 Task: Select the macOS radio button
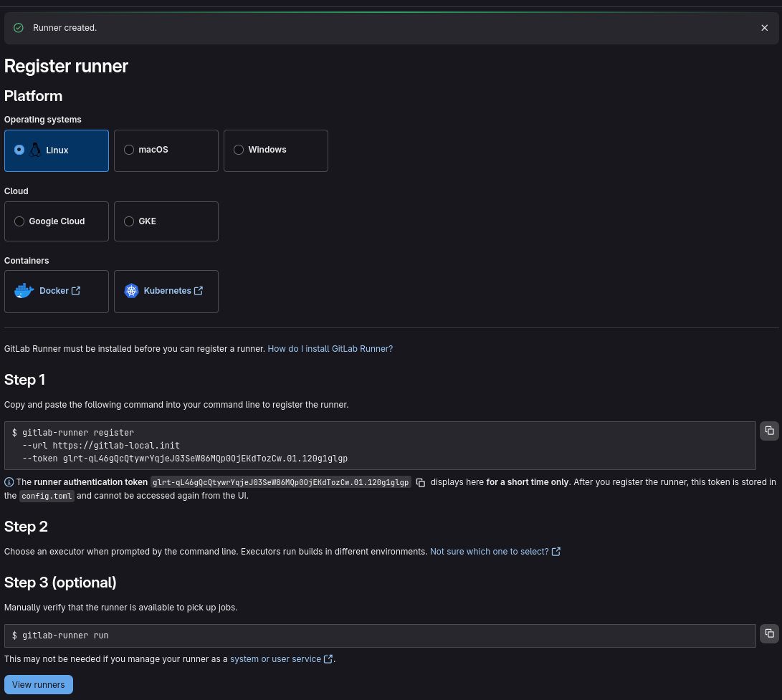click(x=129, y=150)
